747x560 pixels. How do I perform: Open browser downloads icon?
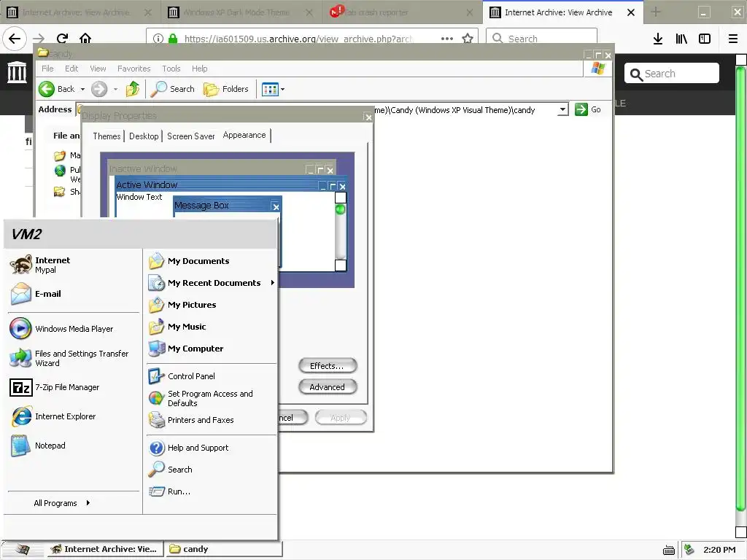click(658, 39)
